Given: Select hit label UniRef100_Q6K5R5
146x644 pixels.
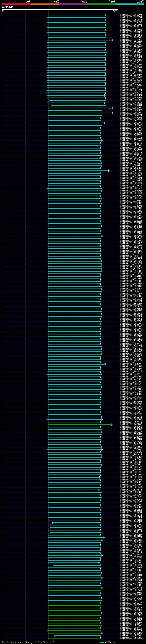Looking at the screenshot, I should point(131,75).
